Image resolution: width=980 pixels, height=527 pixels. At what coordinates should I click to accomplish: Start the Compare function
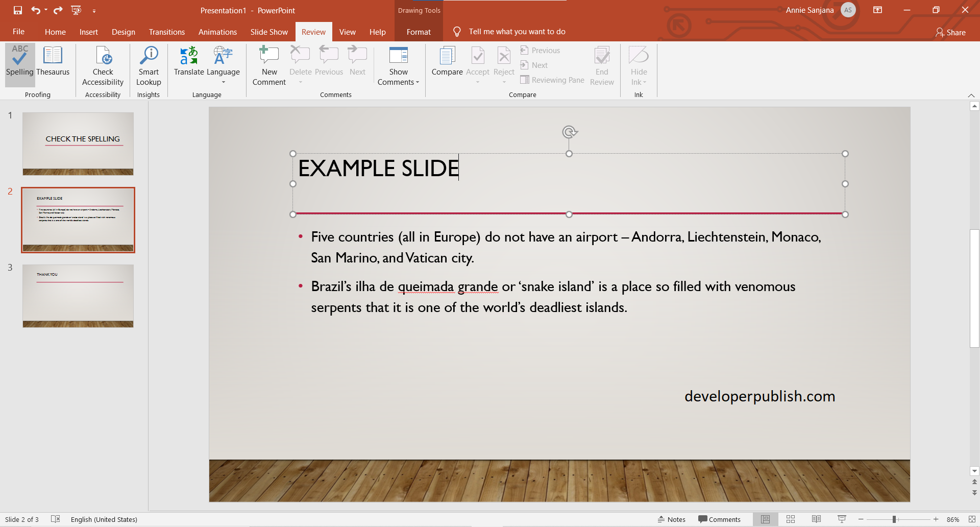(447, 64)
